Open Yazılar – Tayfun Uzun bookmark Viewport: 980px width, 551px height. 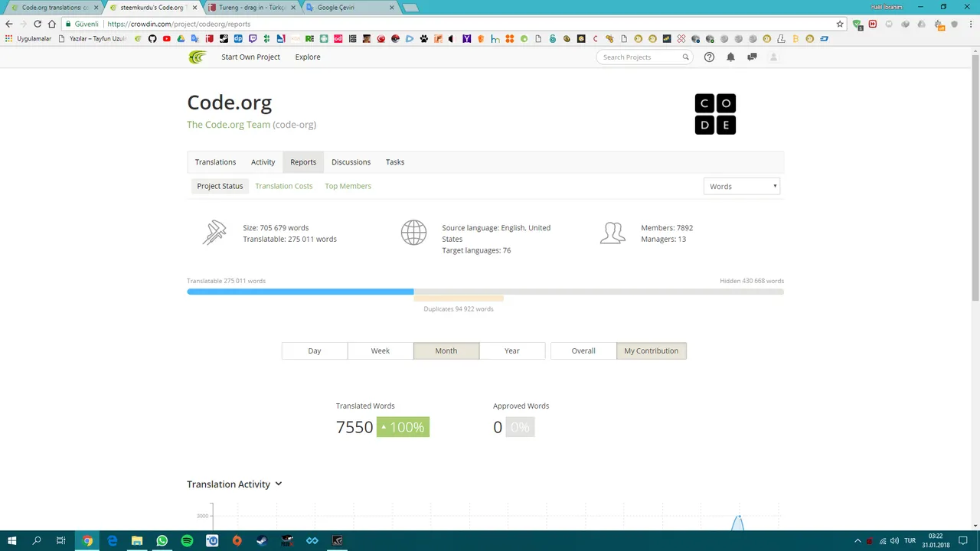coord(92,38)
